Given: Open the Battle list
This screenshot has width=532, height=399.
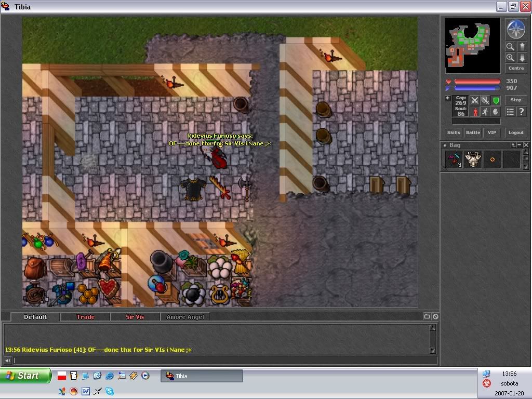Looking at the screenshot, I should 473,132.
